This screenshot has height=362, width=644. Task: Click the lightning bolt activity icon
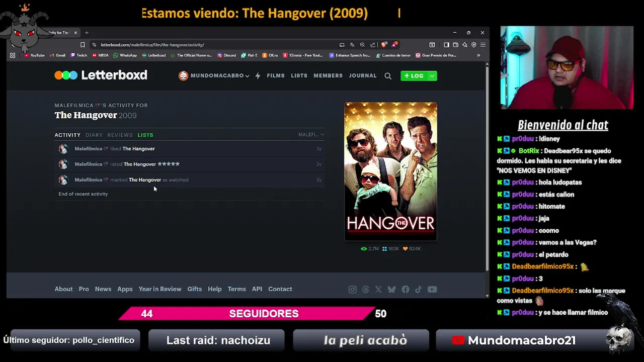pos(258,76)
